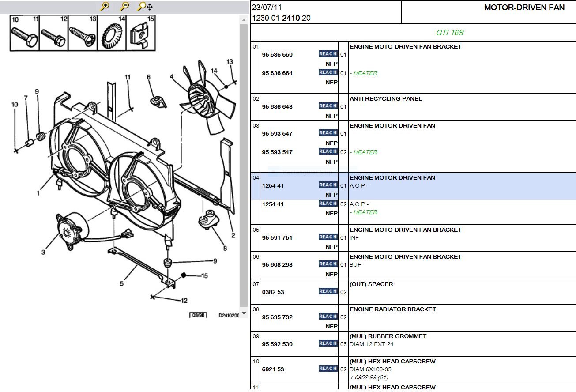Select the clip nut thumbnail labeled 15

[141, 33]
